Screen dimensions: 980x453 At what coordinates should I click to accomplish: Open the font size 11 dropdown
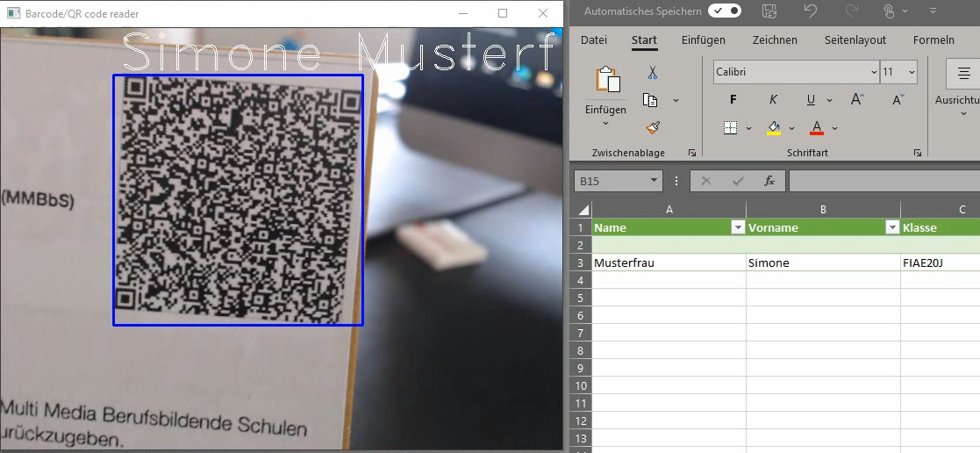[x=912, y=73]
